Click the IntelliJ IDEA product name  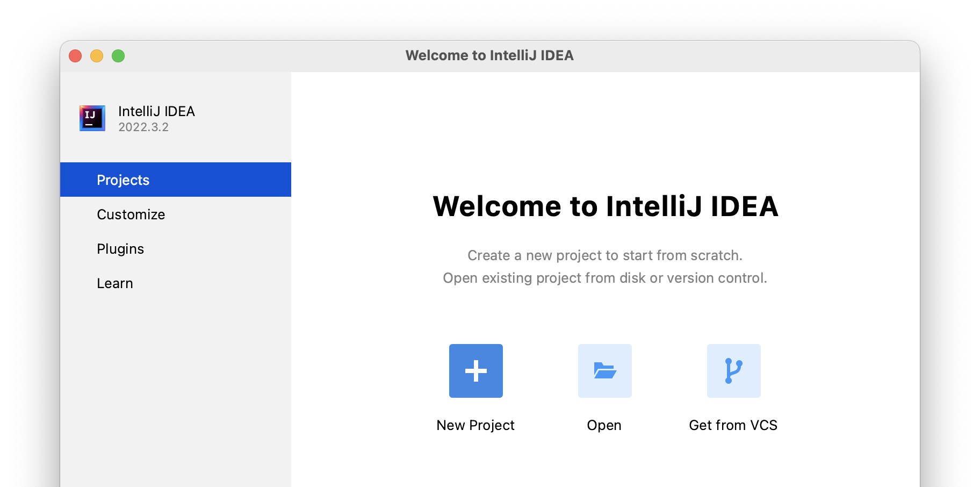pos(156,111)
